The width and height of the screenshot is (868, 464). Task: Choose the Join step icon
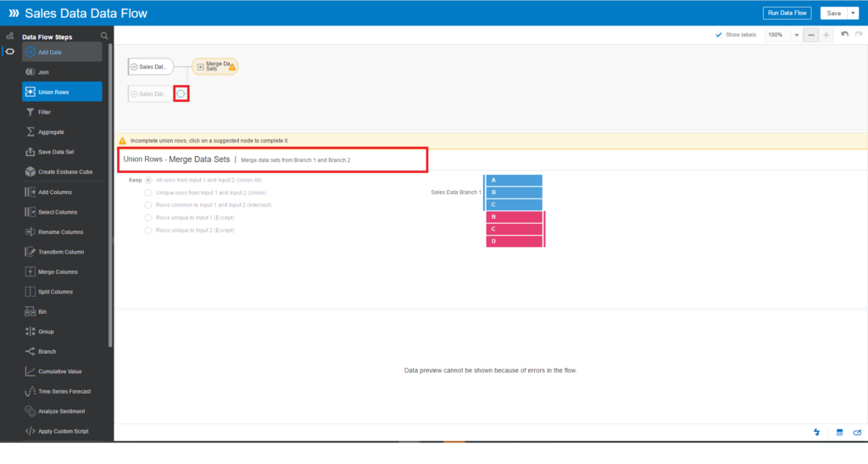(30, 72)
